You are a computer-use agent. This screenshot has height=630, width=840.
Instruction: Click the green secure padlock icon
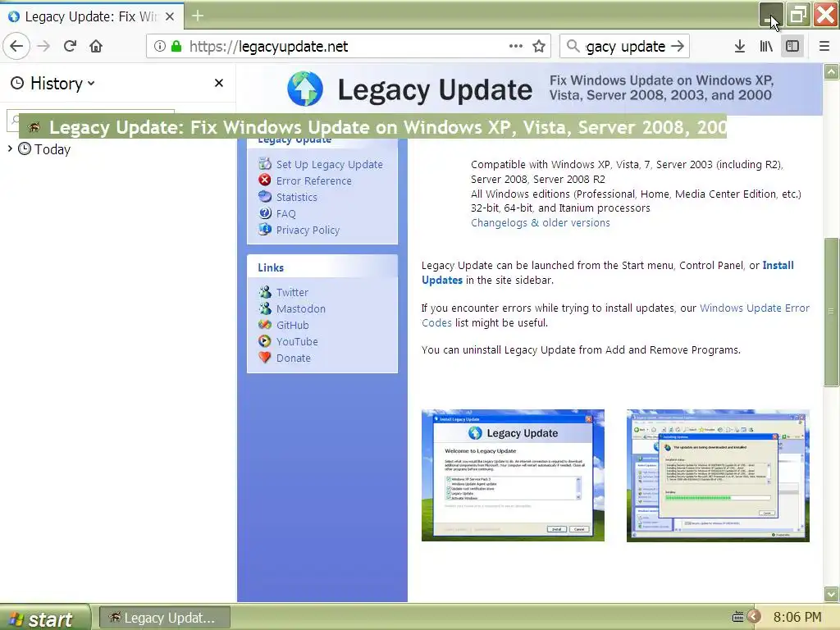(x=176, y=46)
